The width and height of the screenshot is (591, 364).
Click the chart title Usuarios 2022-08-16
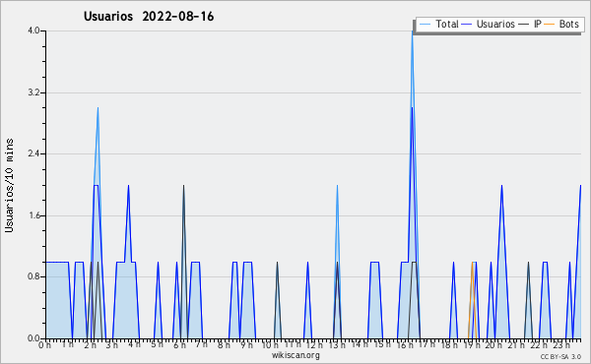click(149, 17)
